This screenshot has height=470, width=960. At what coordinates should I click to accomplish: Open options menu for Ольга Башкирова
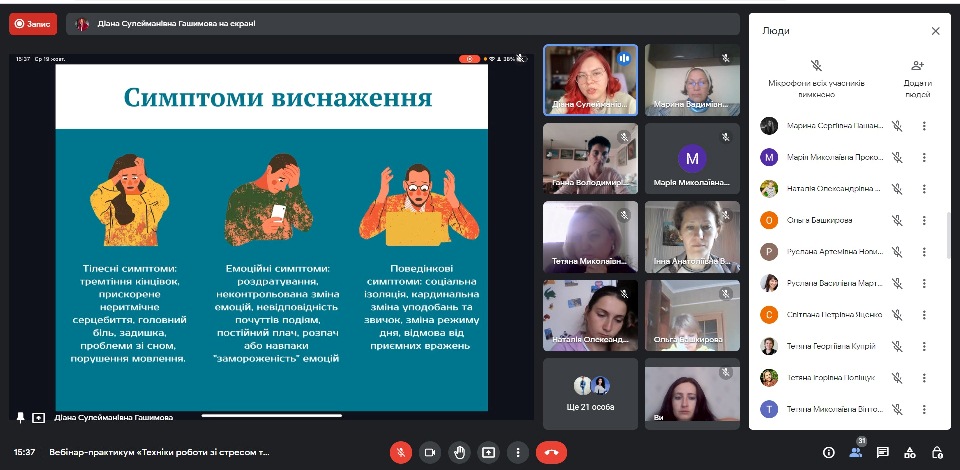[x=924, y=220]
